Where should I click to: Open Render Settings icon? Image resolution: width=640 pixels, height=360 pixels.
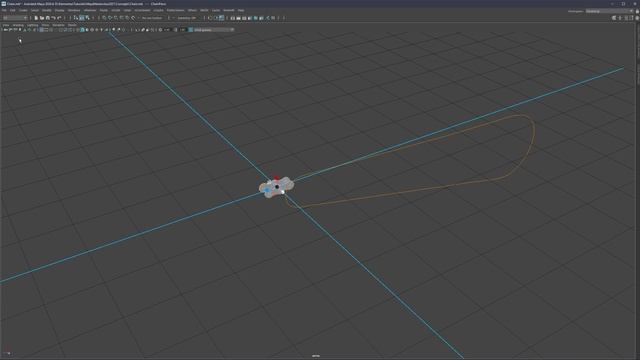pyautogui.click(x=249, y=18)
